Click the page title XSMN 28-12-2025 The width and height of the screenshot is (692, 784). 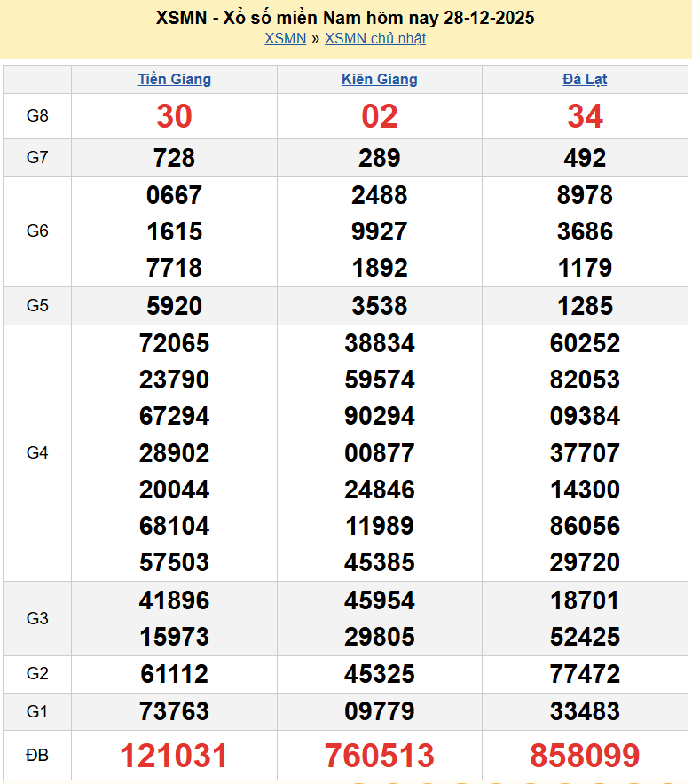pos(345,18)
